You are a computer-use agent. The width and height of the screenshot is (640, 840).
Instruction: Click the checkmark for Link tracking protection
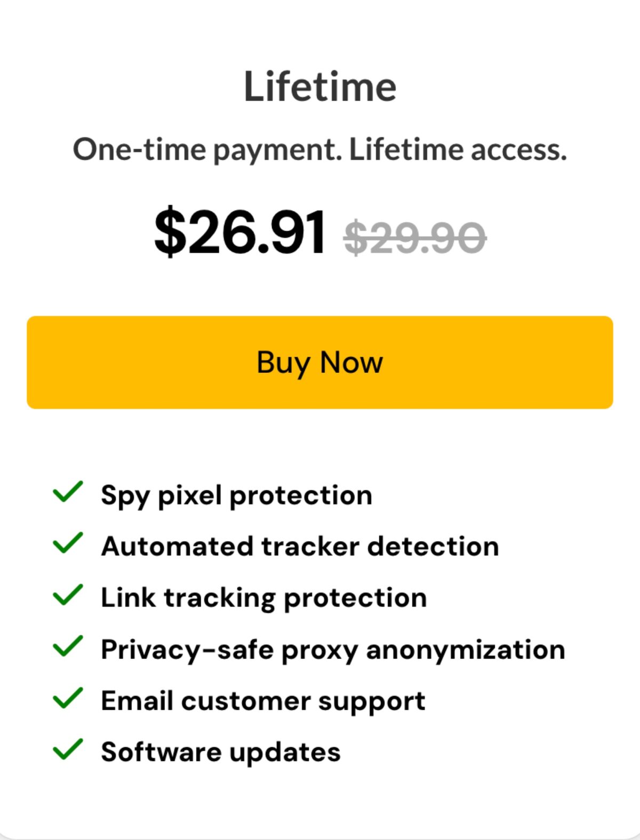[68, 595]
